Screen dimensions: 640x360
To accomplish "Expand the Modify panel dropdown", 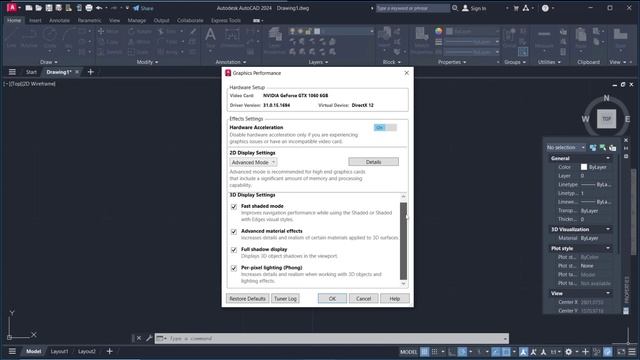I will (147, 62).
